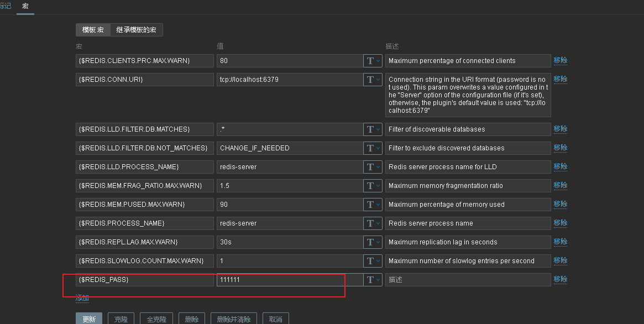This screenshot has width=644, height=324.
Task: Click the 更新 button
Action: [89, 319]
